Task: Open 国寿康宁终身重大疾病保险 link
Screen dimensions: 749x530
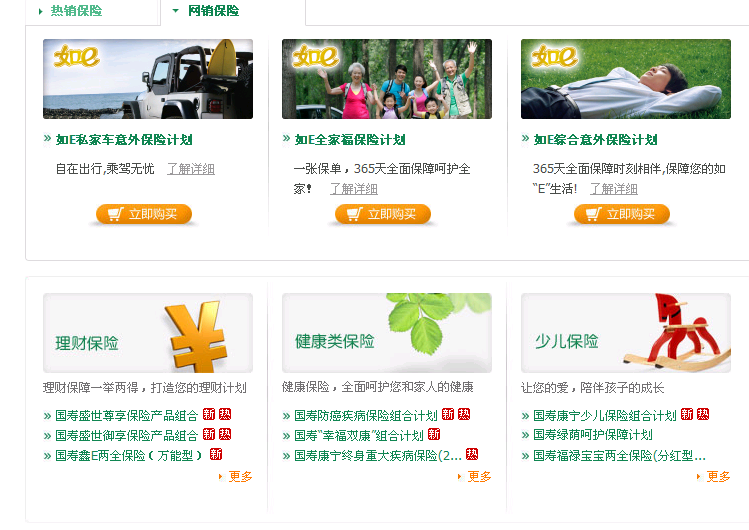Action: point(378,456)
